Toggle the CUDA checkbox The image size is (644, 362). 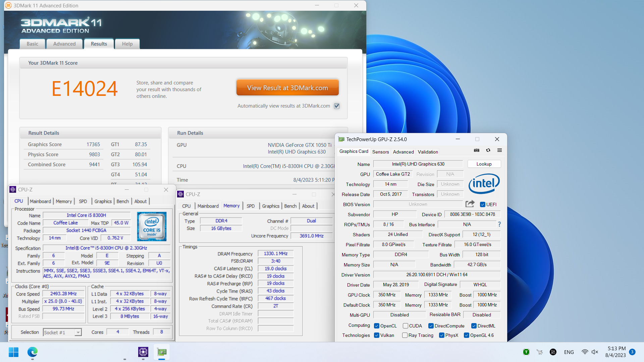[x=405, y=326]
